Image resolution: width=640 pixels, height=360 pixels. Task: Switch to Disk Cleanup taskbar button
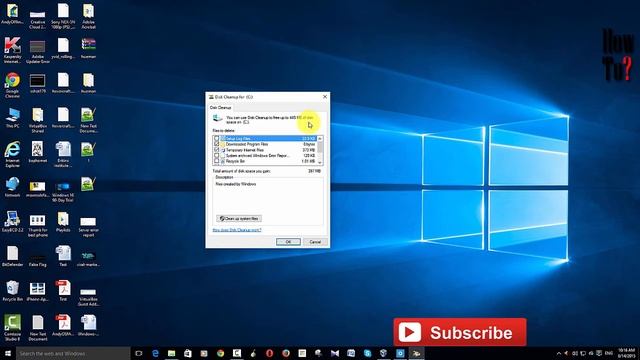pos(416,353)
